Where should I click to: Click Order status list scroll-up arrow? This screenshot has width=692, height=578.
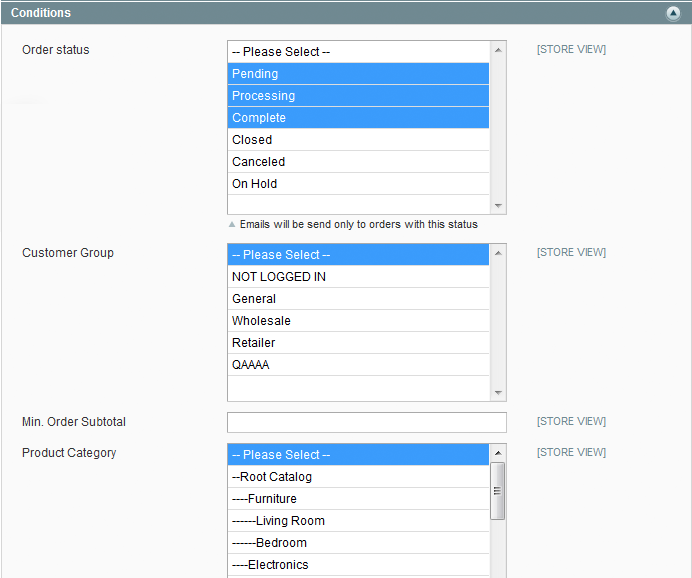coord(498,50)
